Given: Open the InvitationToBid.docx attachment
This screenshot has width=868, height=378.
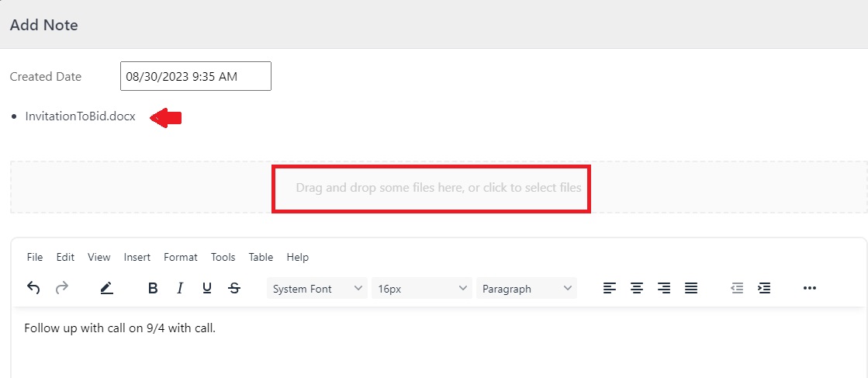Looking at the screenshot, I should (80, 116).
